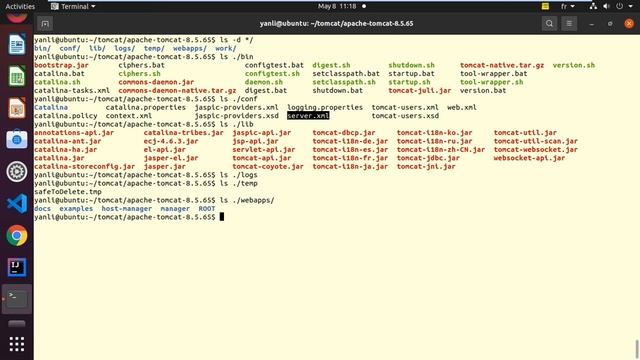Click logging.properties text
Image resolution: width=640 pixels, height=360 pixels.
(325, 107)
